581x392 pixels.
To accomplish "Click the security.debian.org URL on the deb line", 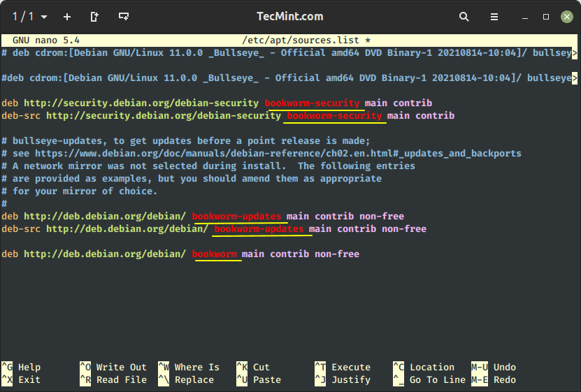I will (x=141, y=103).
